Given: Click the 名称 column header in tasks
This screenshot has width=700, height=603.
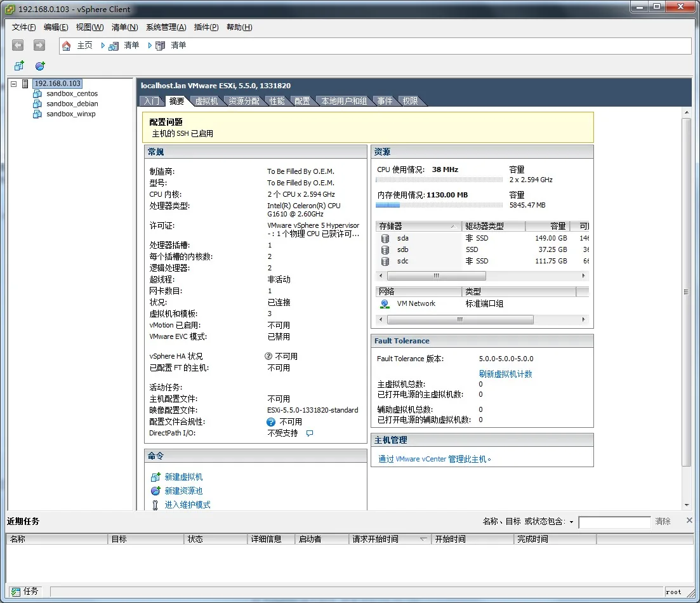Looking at the screenshot, I should tap(56, 539).
